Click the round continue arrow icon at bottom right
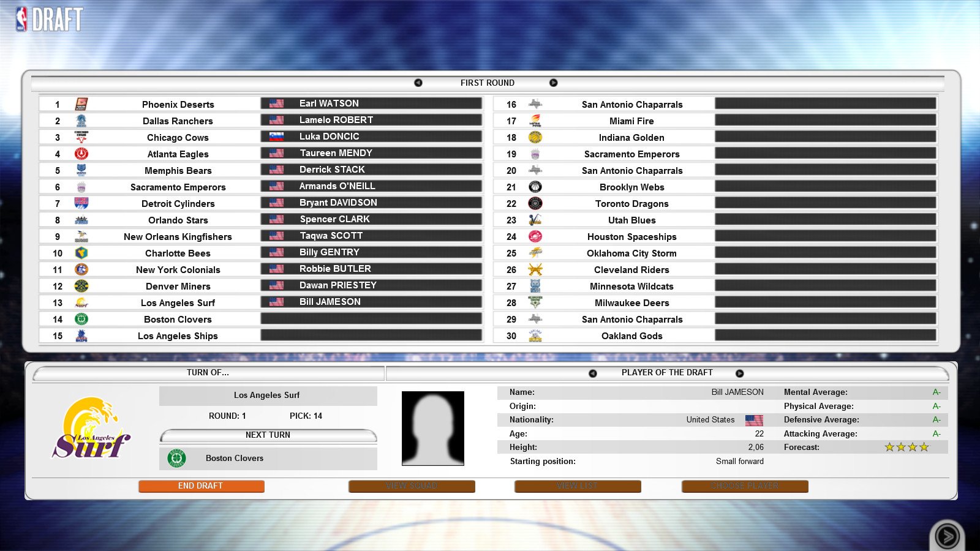 tap(947, 536)
